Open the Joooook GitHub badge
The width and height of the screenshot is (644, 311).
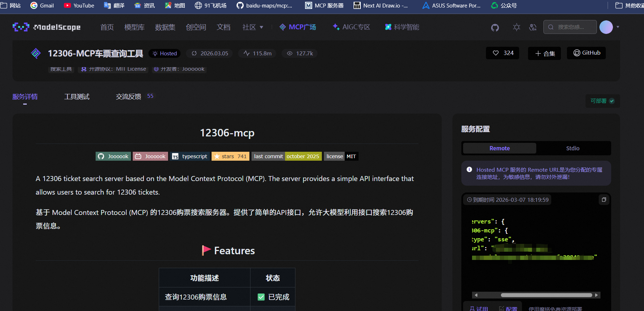[113, 156]
